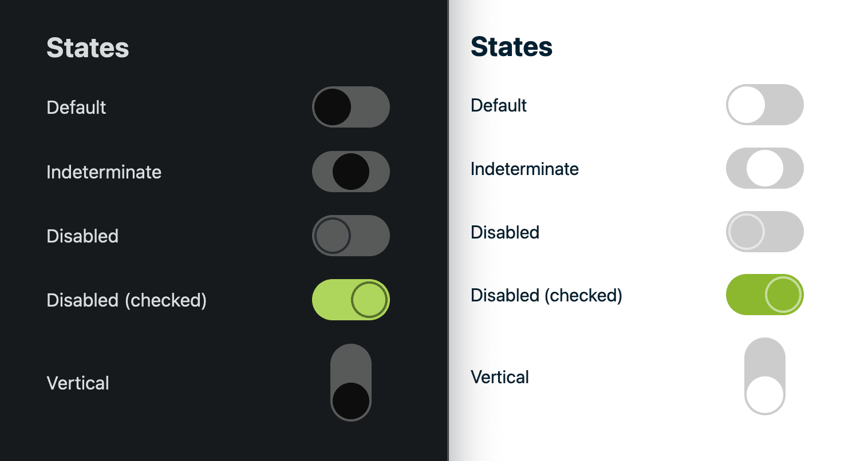Viewport: 868px width, 461px height.
Task: Click the green Disabled (checked) toggle, light side
Action: tap(765, 295)
